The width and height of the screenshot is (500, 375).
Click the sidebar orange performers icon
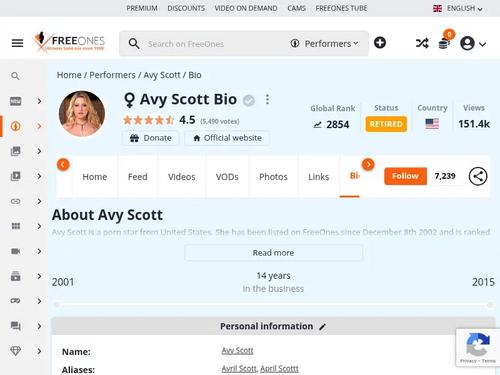pyautogui.click(x=15, y=126)
